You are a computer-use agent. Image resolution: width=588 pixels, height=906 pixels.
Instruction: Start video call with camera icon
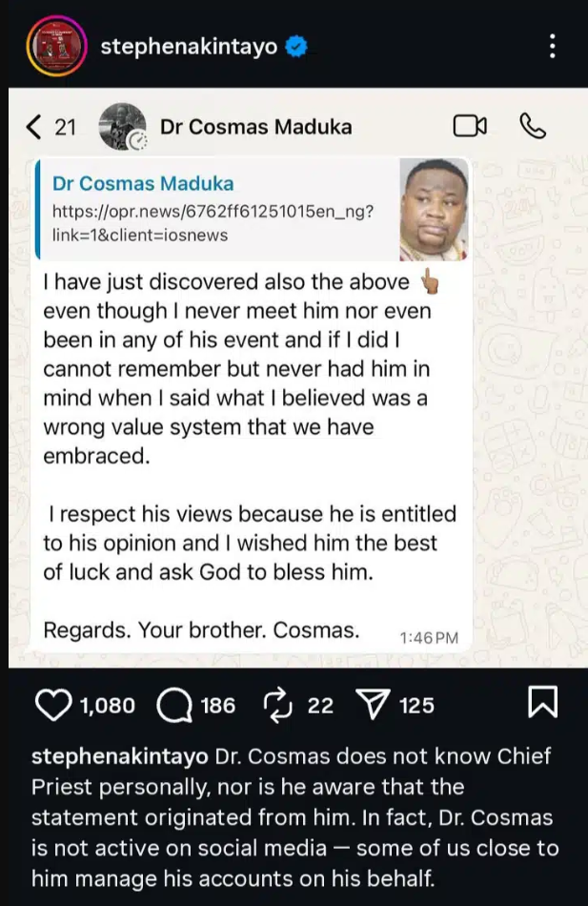pos(470,127)
